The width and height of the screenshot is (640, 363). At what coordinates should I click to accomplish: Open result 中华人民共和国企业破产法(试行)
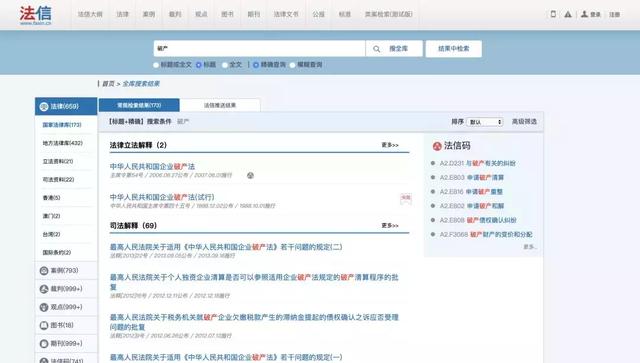[x=162, y=197]
